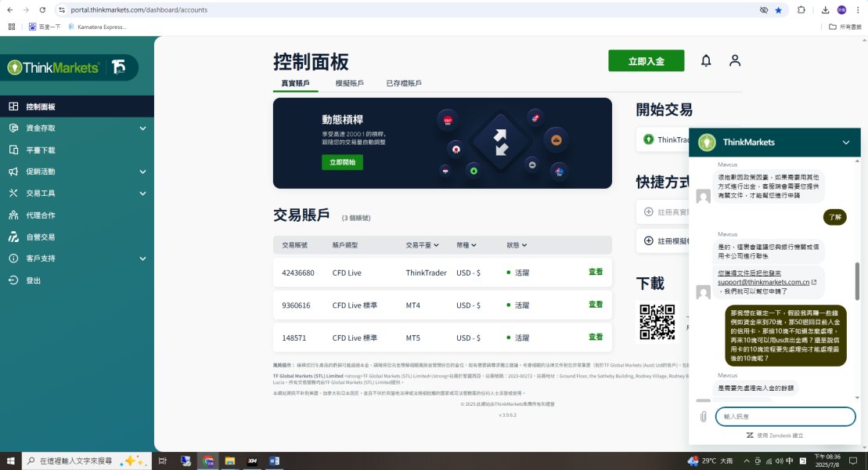The width and height of the screenshot is (868, 470).
Task: Open XM app from the taskbar
Action: click(253, 461)
